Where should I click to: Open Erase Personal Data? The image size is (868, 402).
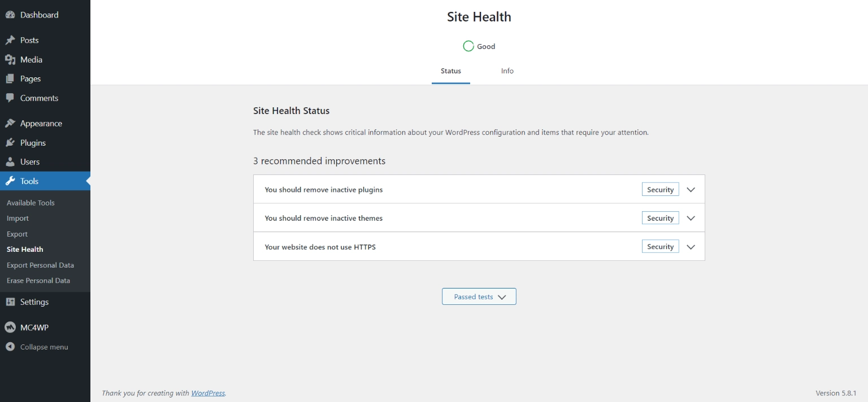38,281
